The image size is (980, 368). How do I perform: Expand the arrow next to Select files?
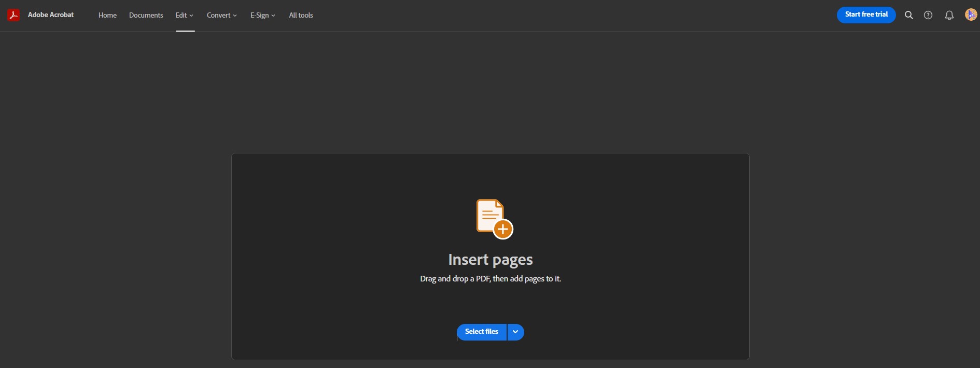coord(515,332)
